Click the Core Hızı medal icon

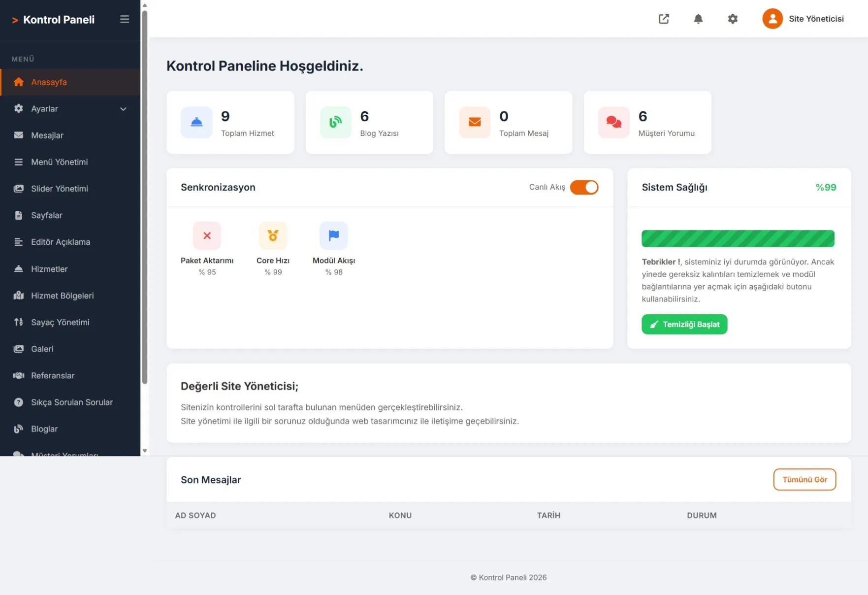(273, 236)
